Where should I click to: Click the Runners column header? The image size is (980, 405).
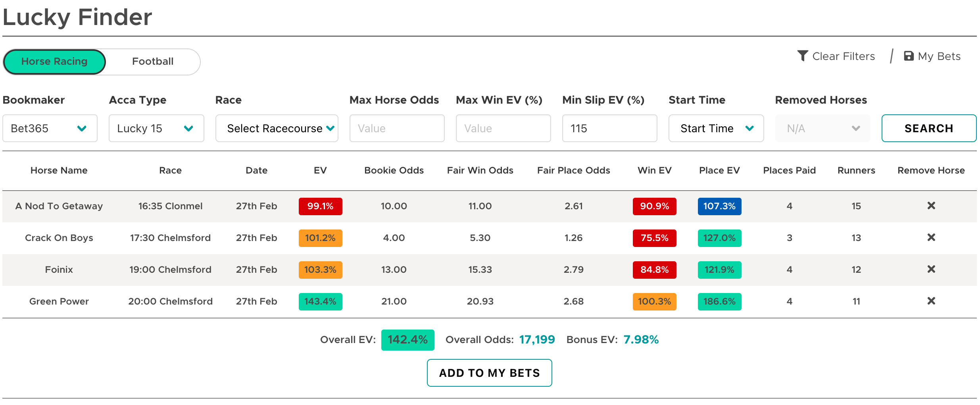856,170
